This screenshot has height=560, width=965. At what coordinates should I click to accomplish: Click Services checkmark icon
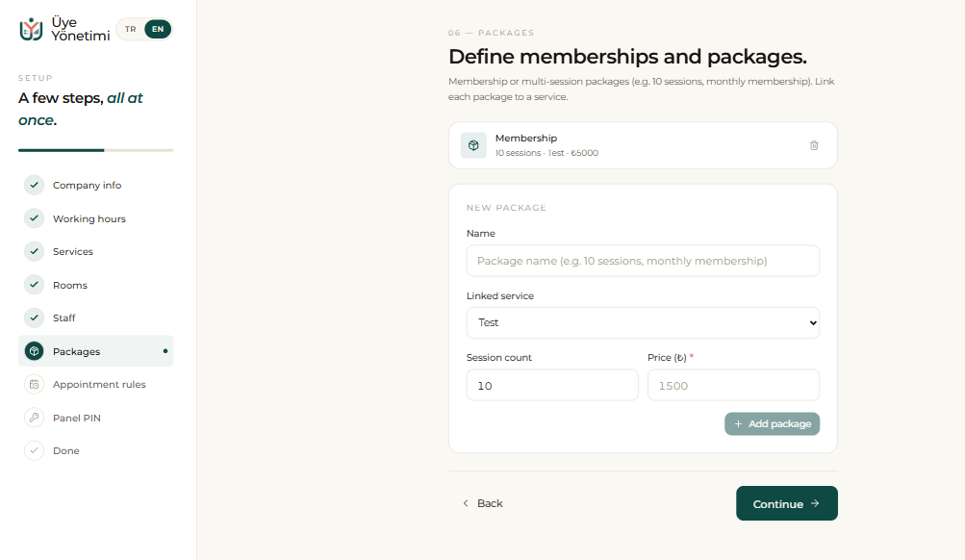(x=34, y=251)
